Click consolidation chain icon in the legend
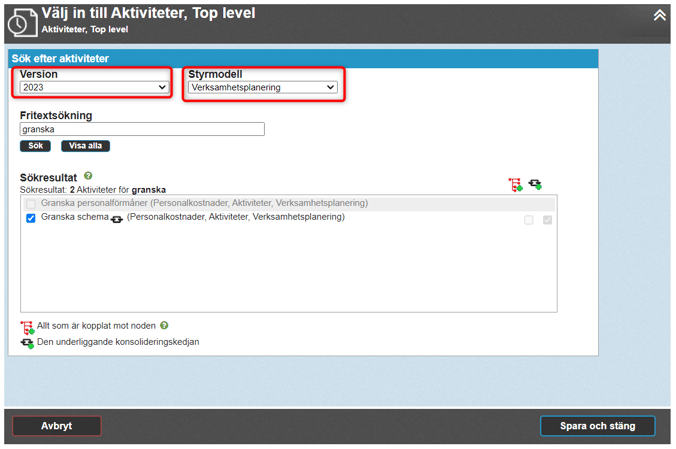 pyautogui.click(x=27, y=343)
